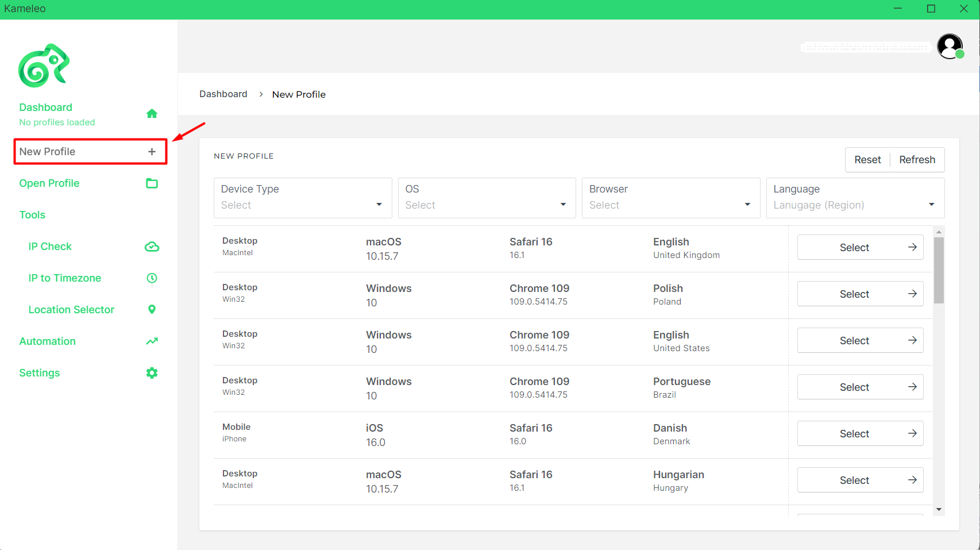
Task: Click the scrollbar down arrow
Action: (939, 510)
